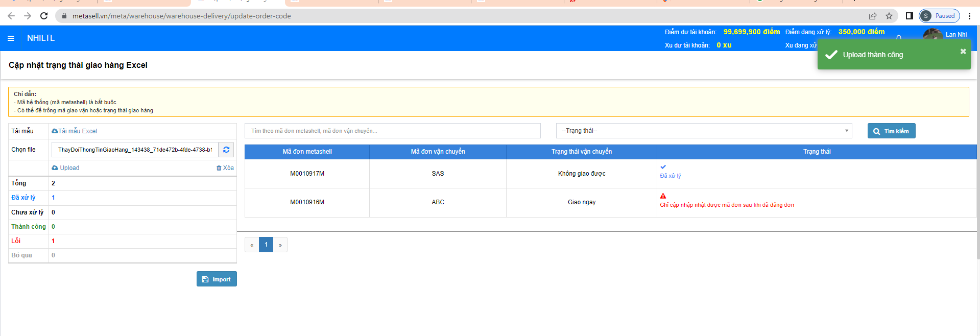This screenshot has height=336, width=980.
Task: Click the Import button
Action: 217,279
